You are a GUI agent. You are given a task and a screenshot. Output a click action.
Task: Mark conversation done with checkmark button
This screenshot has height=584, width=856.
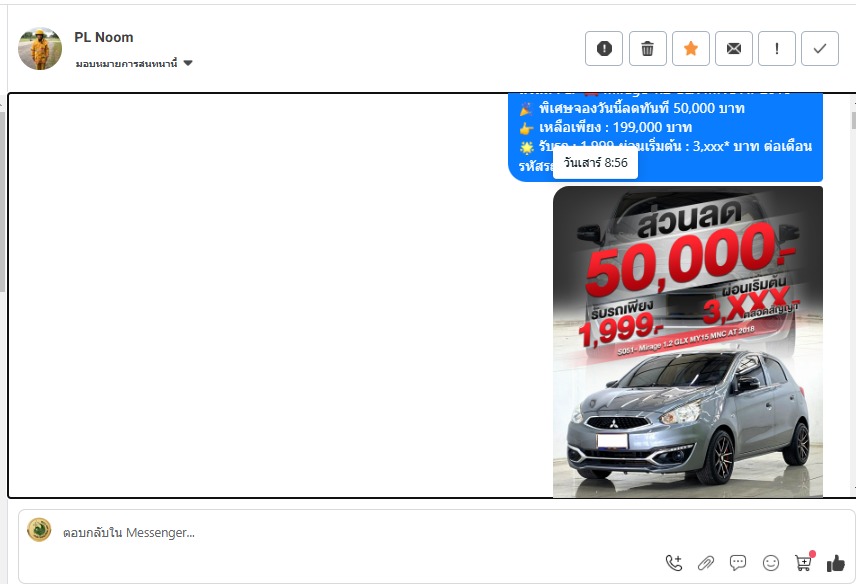[x=819, y=48]
